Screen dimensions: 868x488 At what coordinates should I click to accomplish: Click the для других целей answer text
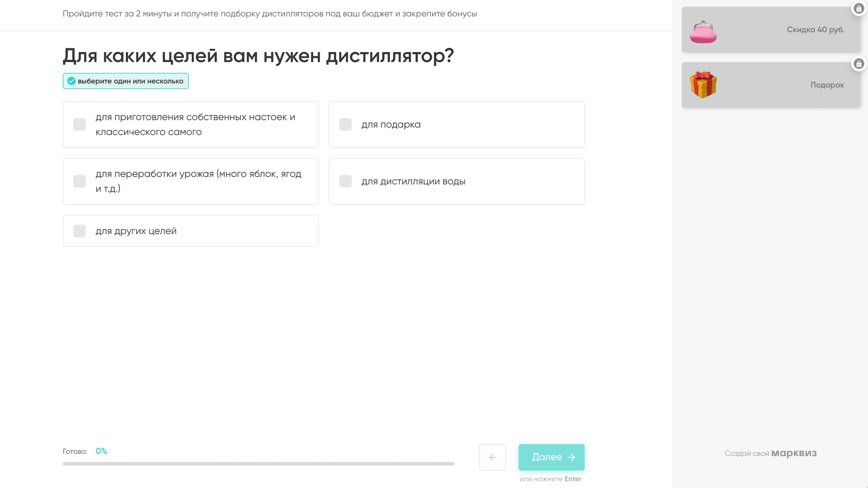136,231
